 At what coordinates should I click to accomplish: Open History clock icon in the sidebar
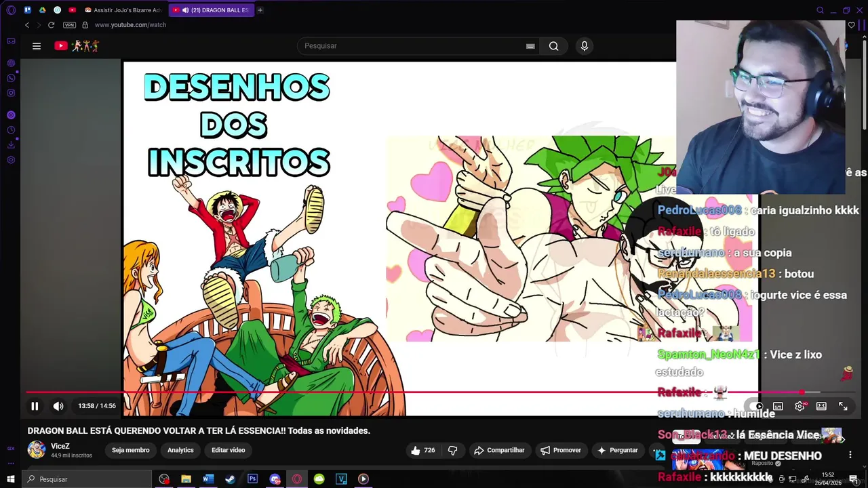11,130
